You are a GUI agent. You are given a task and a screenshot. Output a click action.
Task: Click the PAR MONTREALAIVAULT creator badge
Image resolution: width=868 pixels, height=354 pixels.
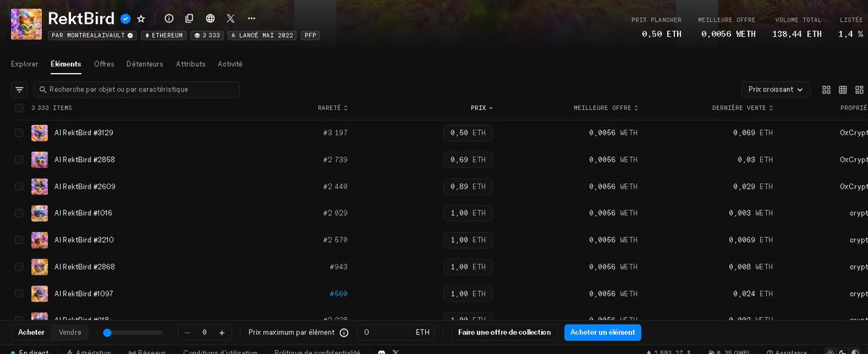coord(93,35)
